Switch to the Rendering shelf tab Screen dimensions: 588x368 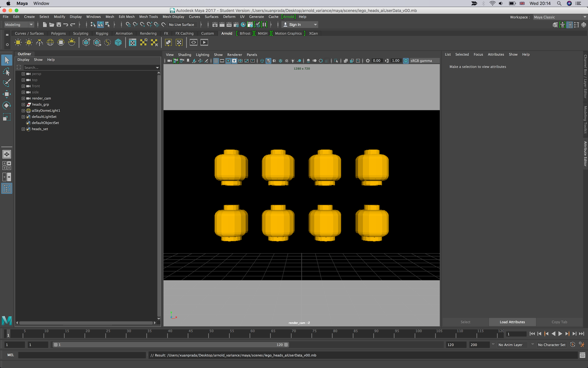tap(148, 33)
